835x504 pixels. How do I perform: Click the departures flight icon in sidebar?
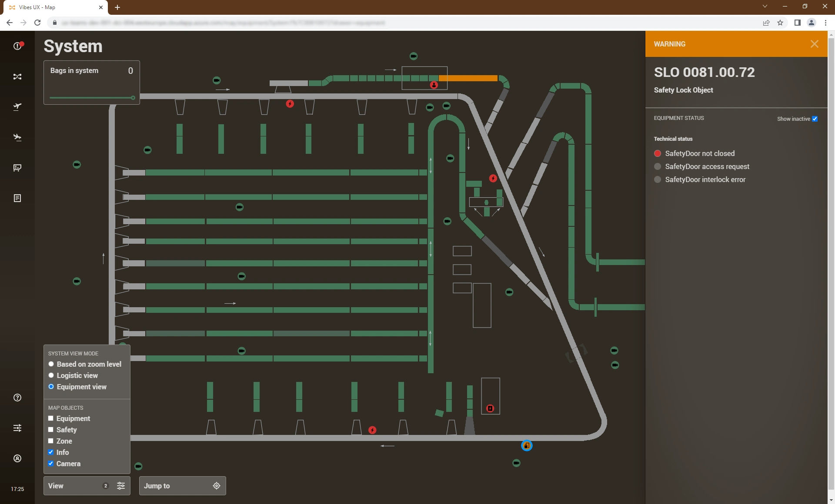point(17,106)
